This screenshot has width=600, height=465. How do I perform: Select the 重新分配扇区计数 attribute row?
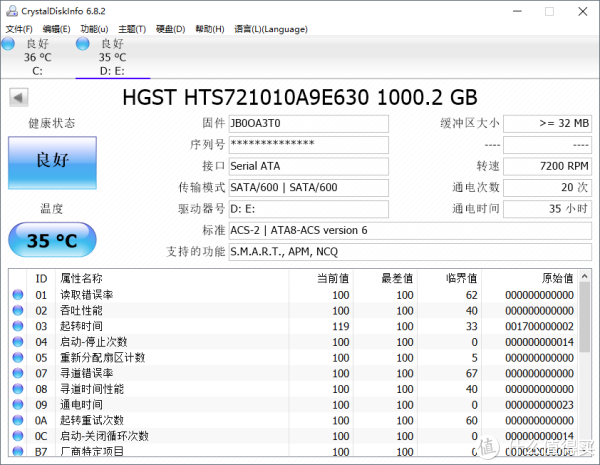click(x=293, y=357)
